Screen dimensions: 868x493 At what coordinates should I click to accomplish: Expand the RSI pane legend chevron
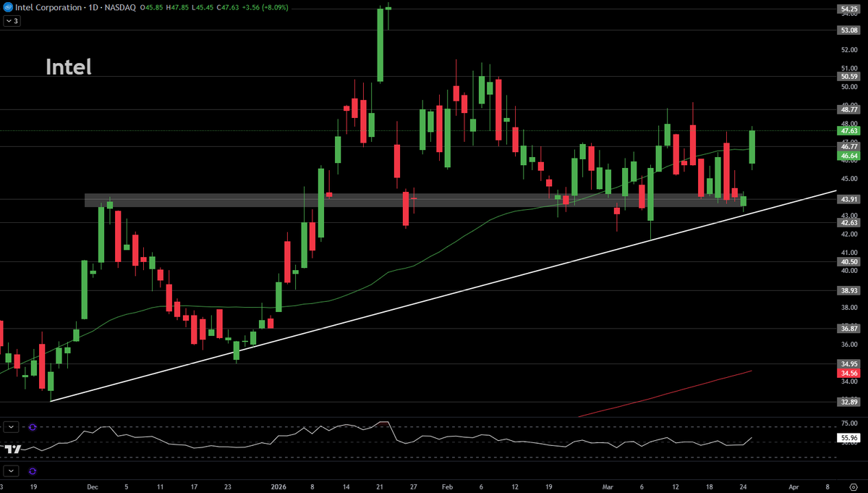12,427
